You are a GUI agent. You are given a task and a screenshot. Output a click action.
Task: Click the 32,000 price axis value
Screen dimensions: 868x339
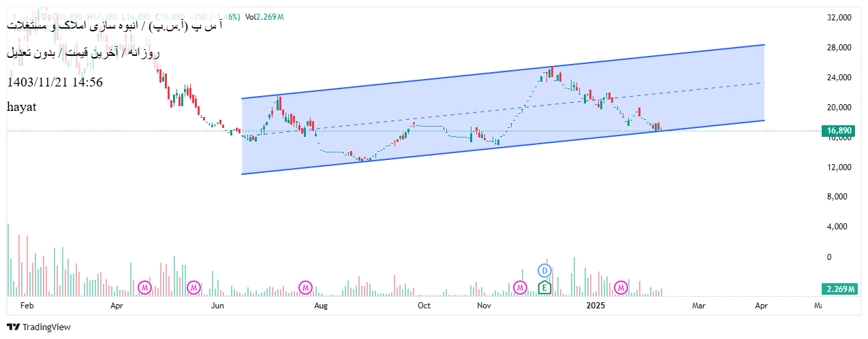coord(838,18)
